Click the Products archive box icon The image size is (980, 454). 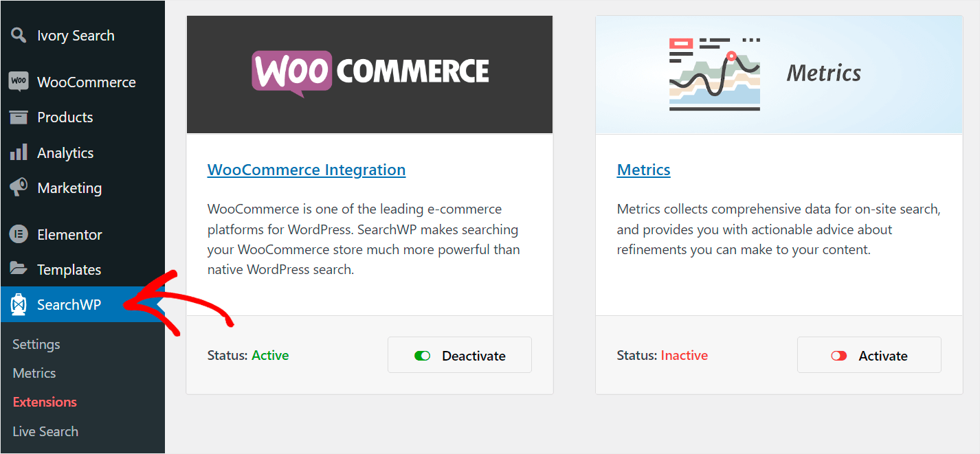point(19,117)
